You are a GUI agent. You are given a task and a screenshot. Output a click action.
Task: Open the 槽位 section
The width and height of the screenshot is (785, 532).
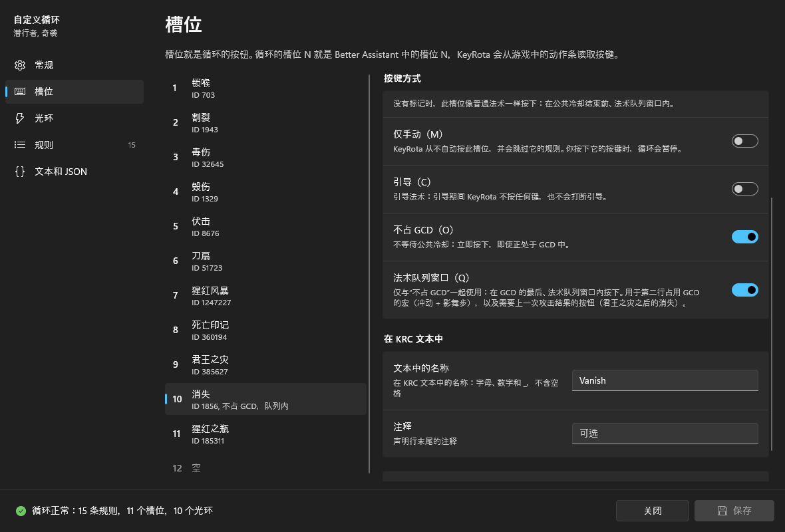coord(74,92)
